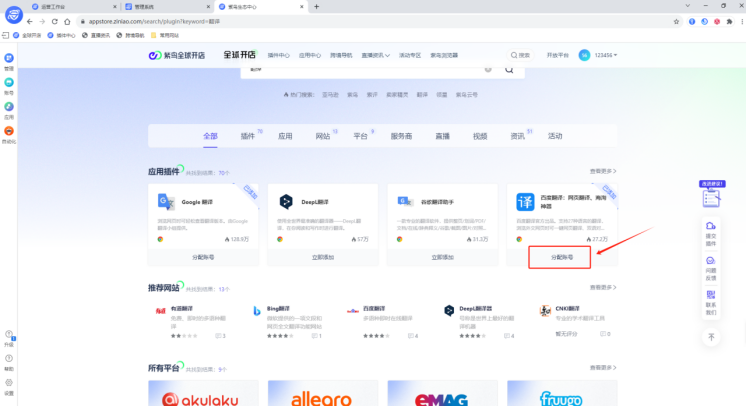The width and height of the screenshot is (747, 406).
Task: Open the 账号 sidebar icon
Action: (x=9, y=82)
